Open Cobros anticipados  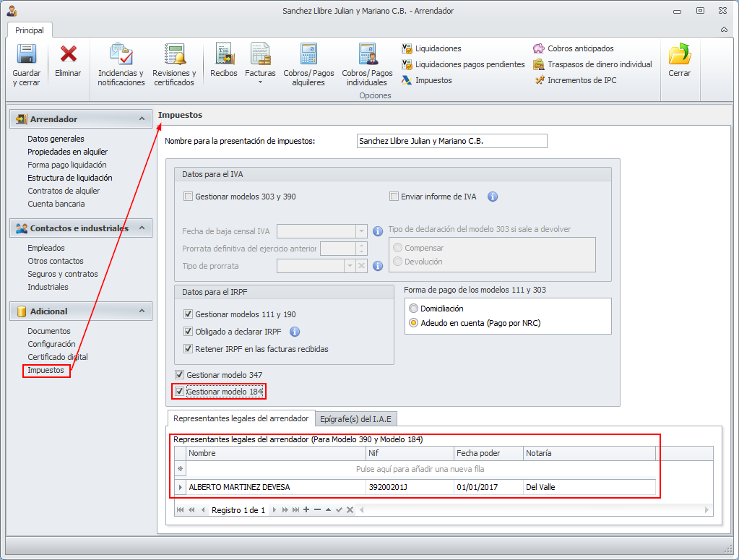tap(573, 48)
